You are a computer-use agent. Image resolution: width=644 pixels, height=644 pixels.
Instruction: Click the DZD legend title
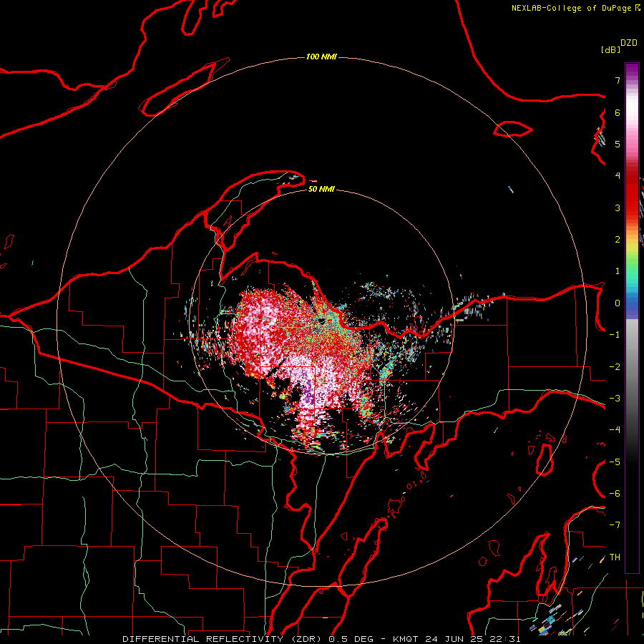click(629, 43)
